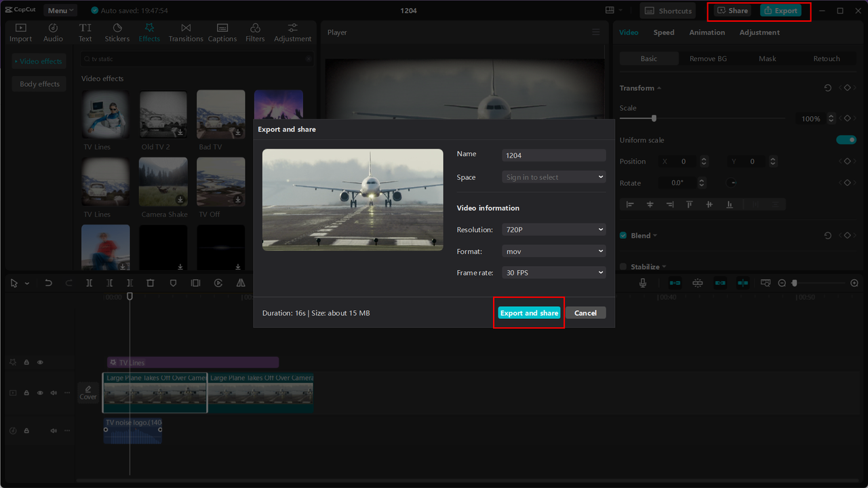Enable the Stabilize checkbox
Image resolution: width=868 pixels, height=488 pixels.
(x=623, y=267)
